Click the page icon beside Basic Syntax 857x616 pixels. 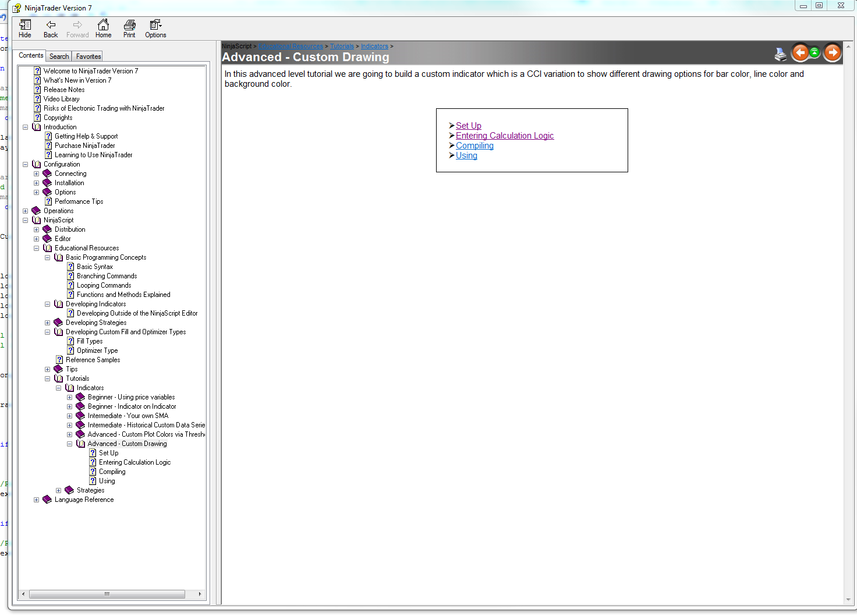70,267
